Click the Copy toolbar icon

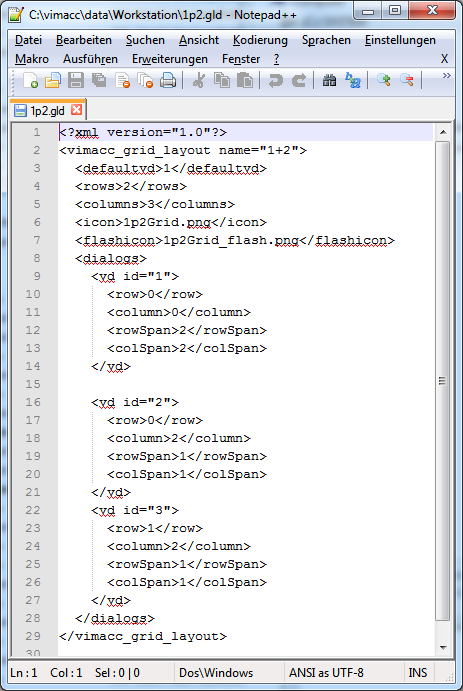click(x=222, y=81)
